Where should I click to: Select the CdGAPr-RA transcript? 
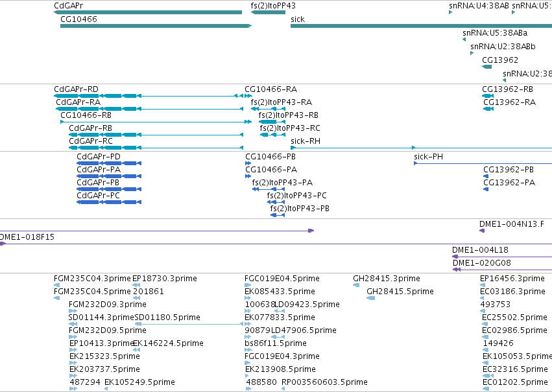pos(149,109)
